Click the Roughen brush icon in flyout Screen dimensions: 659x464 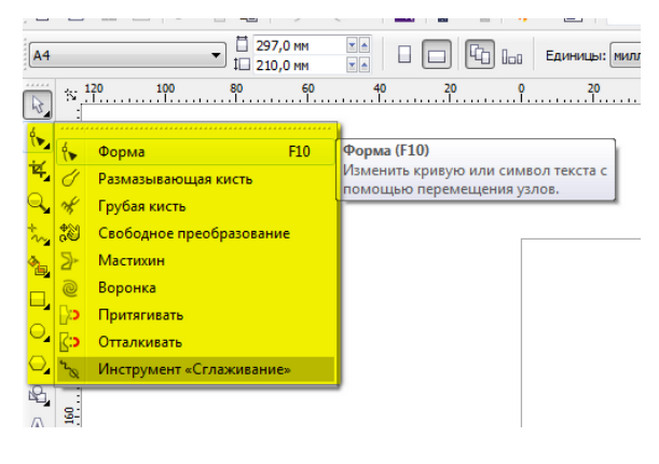[70, 206]
